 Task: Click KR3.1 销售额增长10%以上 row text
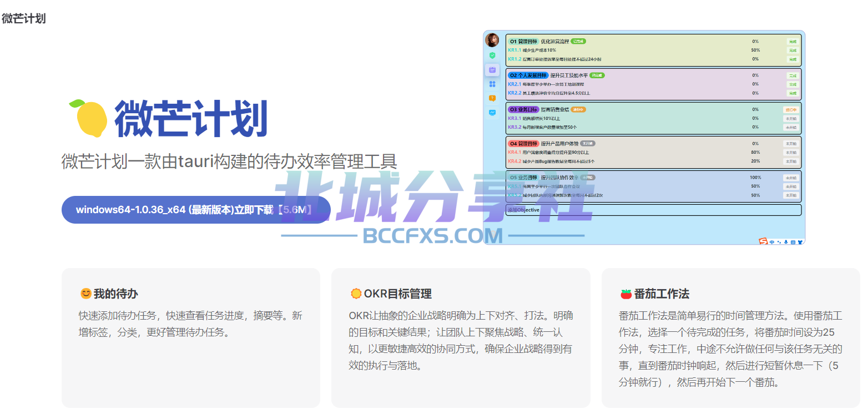pos(534,118)
